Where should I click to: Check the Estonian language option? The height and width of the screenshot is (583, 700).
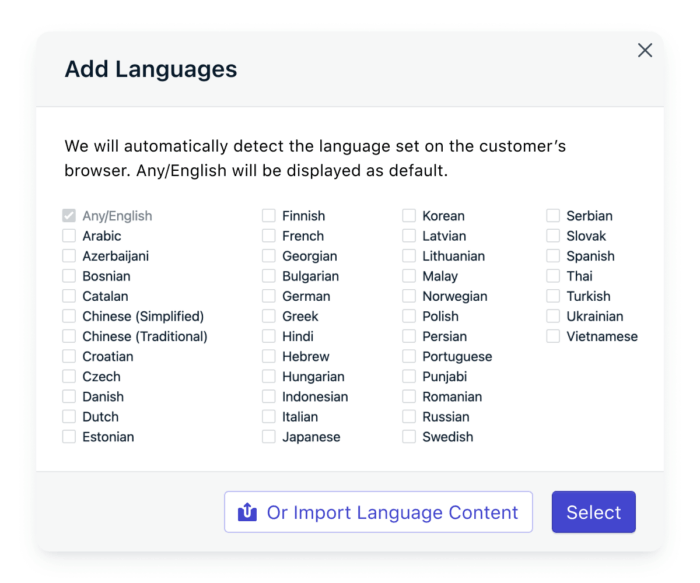tap(69, 437)
